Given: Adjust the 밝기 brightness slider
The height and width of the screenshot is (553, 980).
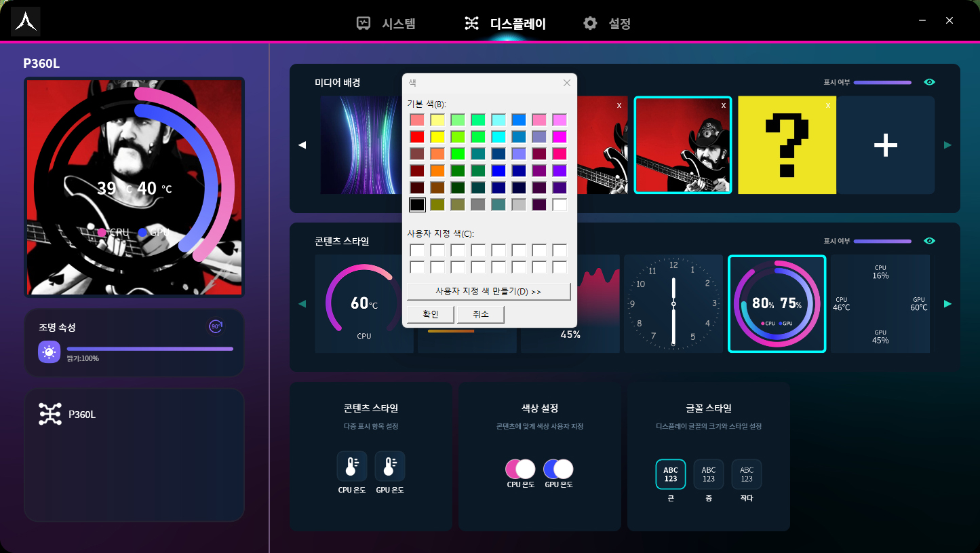Looking at the screenshot, I should (150, 349).
